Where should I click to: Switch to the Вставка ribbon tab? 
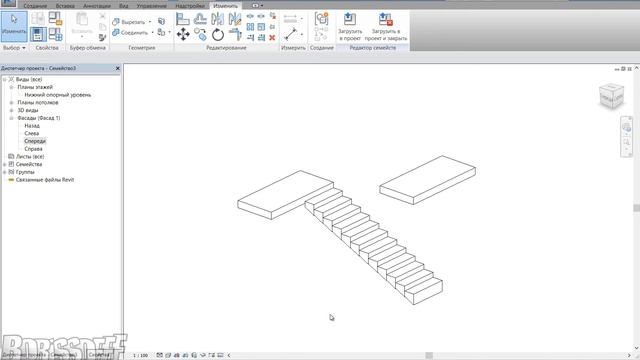click(x=65, y=6)
